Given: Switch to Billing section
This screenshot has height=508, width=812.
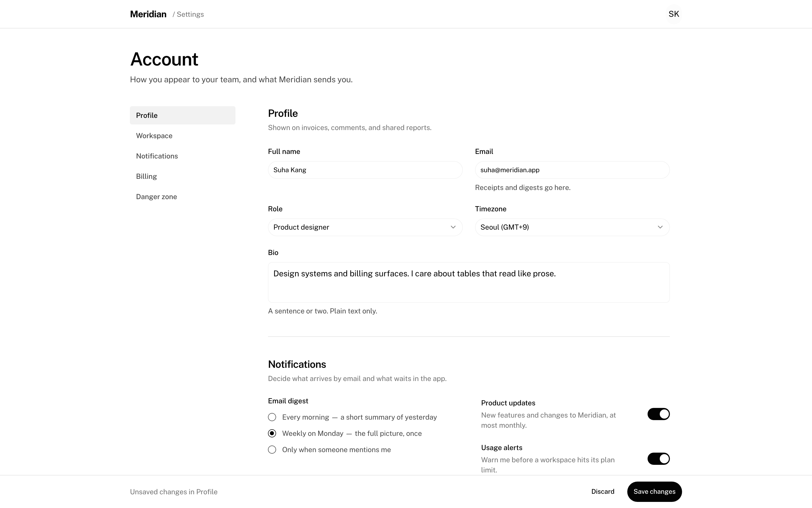Looking at the screenshot, I should tap(182, 176).
